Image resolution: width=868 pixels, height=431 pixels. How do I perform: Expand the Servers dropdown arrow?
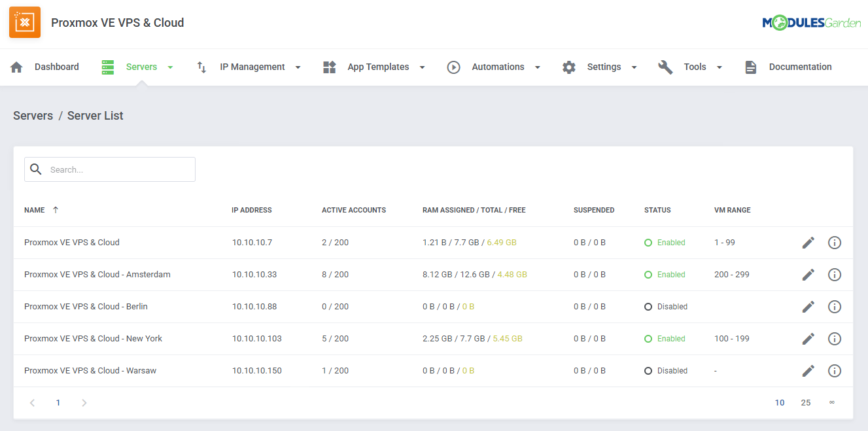170,67
